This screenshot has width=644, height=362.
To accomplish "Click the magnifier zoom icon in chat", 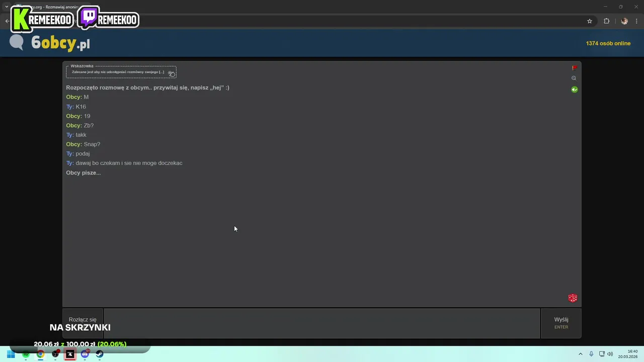I will pos(574,78).
